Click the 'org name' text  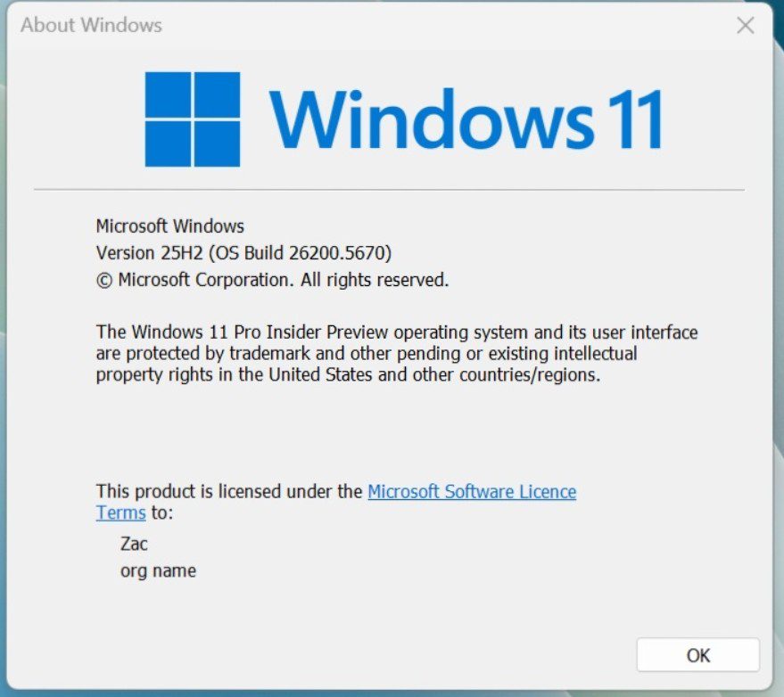[x=158, y=570]
